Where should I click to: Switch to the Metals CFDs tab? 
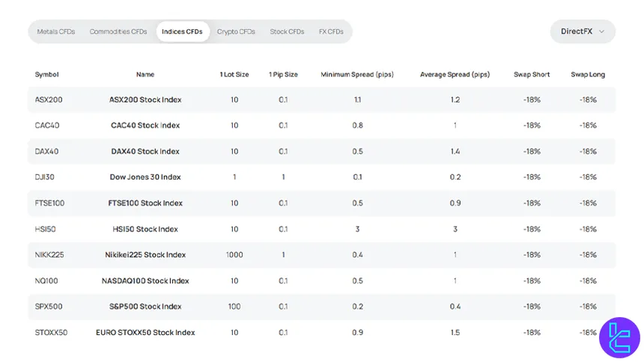tap(56, 31)
